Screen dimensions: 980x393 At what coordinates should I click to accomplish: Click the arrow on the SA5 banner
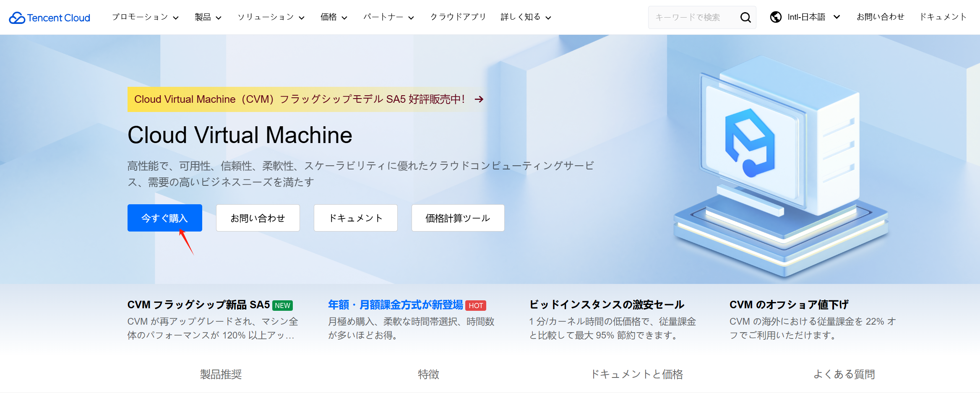tap(479, 99)
